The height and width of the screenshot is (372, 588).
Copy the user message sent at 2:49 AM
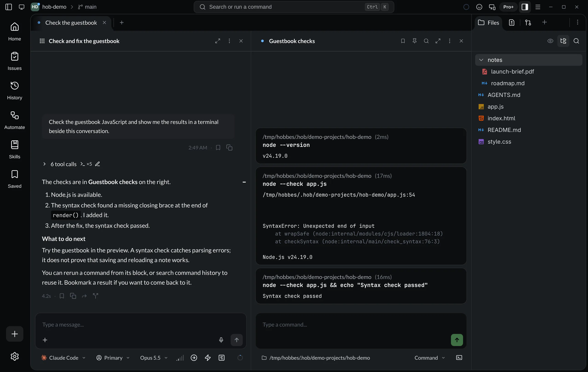tap(229, 148)
